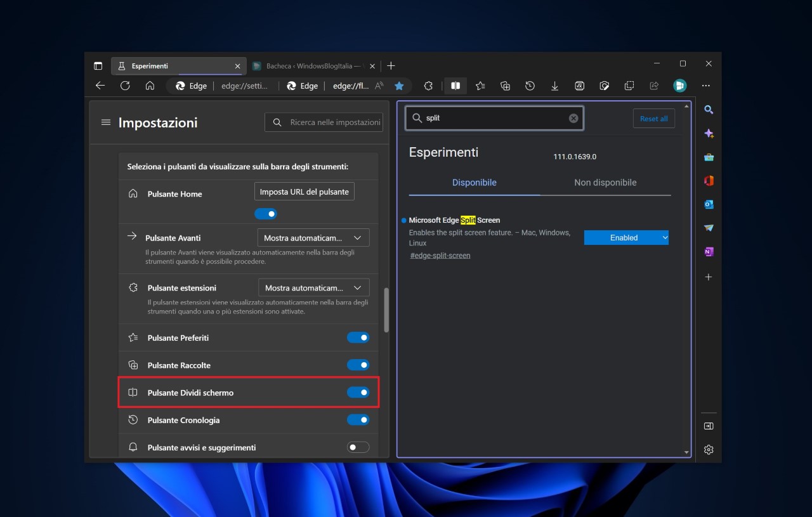The image size is (812, 517).
Task: Open the Shopping bag icon in sidebar
Action: [x=709, y=157]
